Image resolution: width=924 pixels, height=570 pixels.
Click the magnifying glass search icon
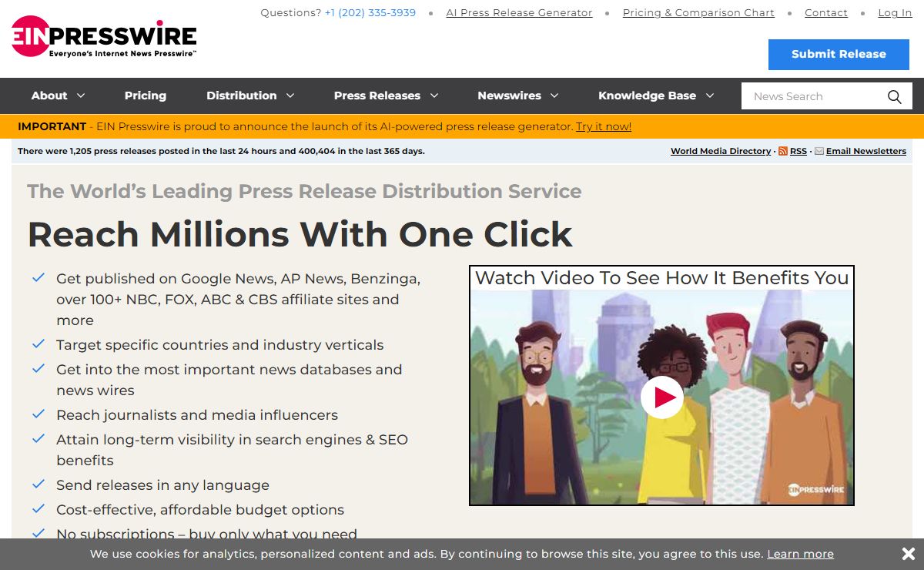tap(894, 96)
